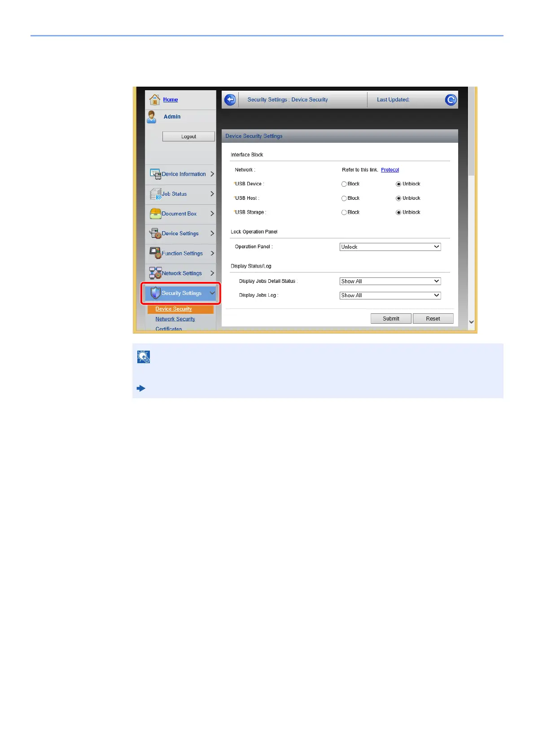This screenshot has height=756, width=534.
Task: Expand Document Box menu chevron
Action: pyautogui.click(x=212, y=214)
